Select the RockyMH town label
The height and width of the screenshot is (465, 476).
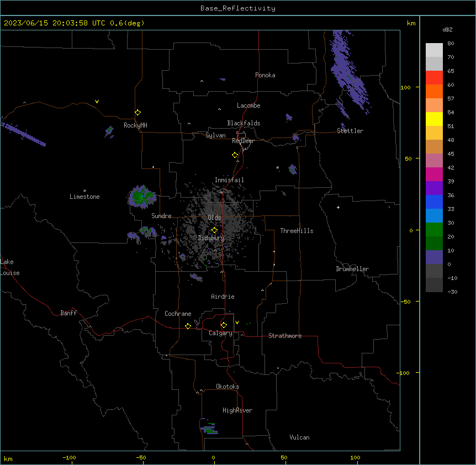(x=135, y=125)
